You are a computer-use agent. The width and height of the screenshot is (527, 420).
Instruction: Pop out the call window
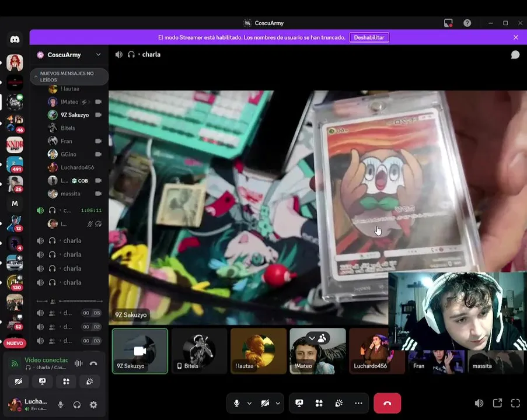pyautogui.click(x=497, y=403)
